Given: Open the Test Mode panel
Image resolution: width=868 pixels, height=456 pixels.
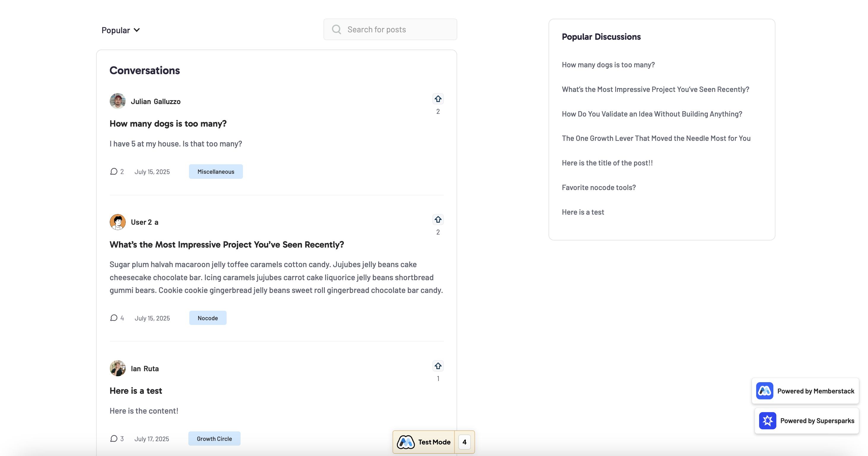Looking at the screenshot, I should pyautogui.click(x=424, y=442).
